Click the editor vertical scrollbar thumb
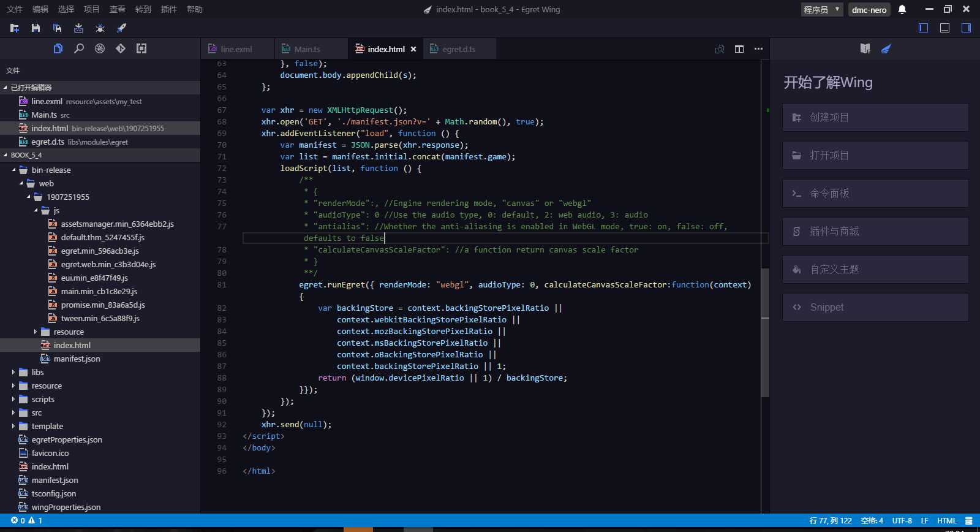The image size is (980, 532). click(765, 333)
